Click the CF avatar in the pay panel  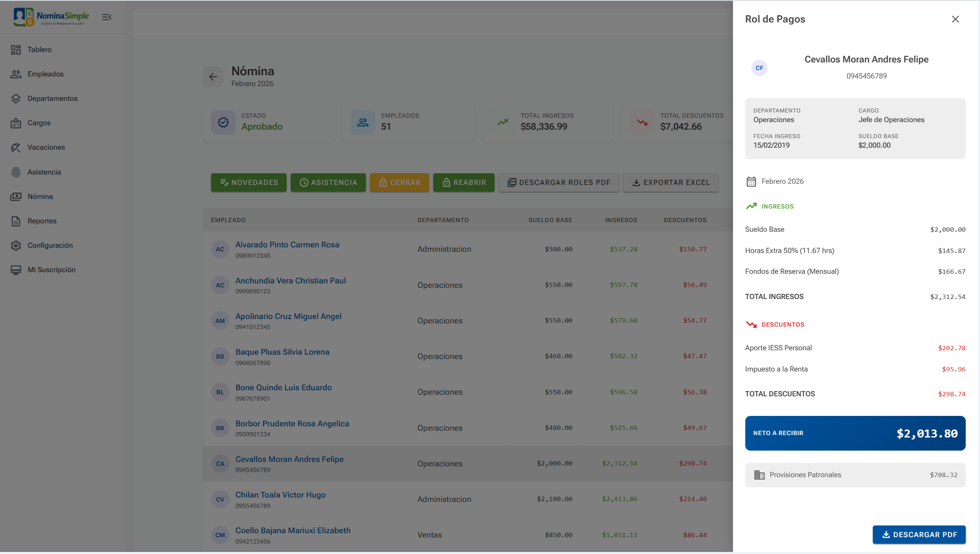[759, 68]
